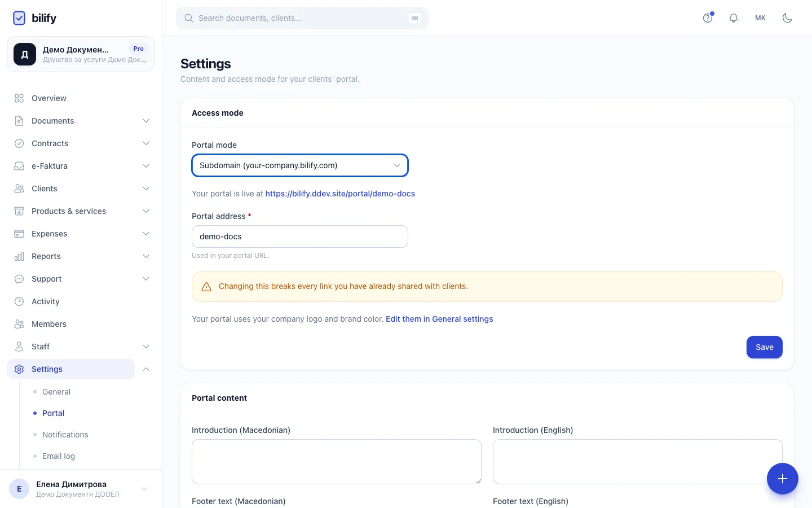Click the Introduction (Macedonian) text area
Screen dimensions: 812x508
click(x=337, y=462)
